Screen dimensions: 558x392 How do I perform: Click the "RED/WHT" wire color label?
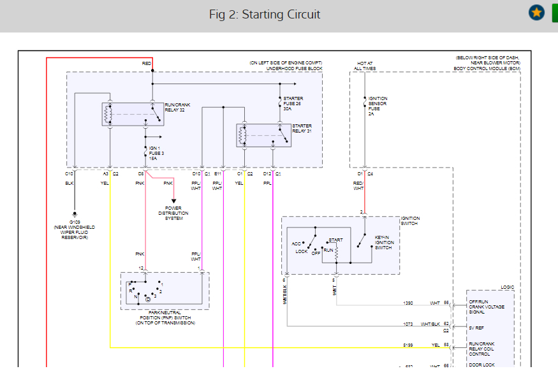tap(358, 185)
